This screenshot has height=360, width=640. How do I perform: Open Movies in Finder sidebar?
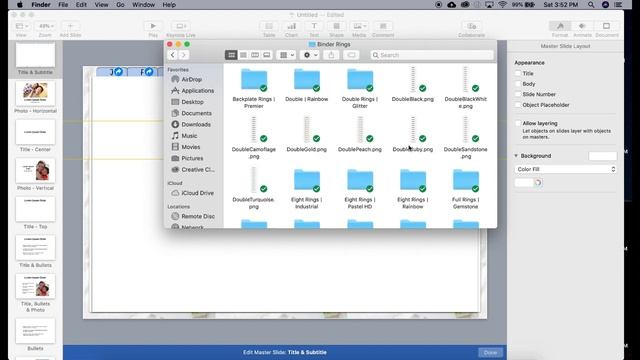pyautogui.click(x=191, y=147)
